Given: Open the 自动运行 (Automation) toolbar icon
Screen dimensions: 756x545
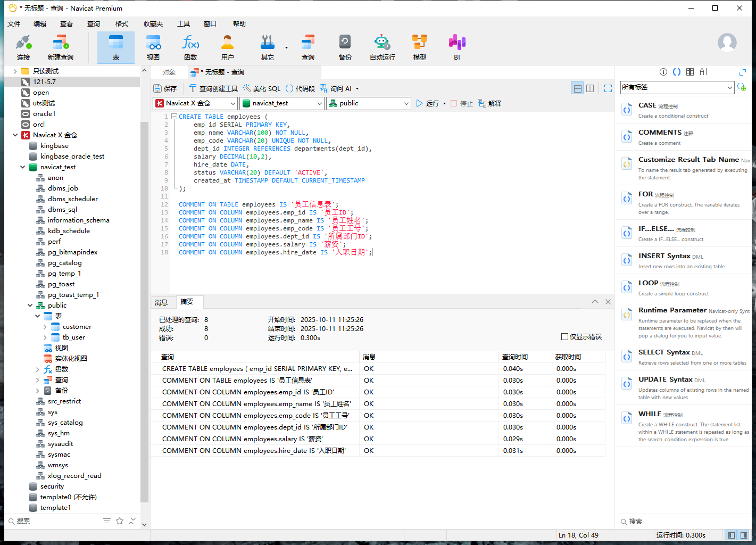Looking at the screenshot, I should pos(383,47).
